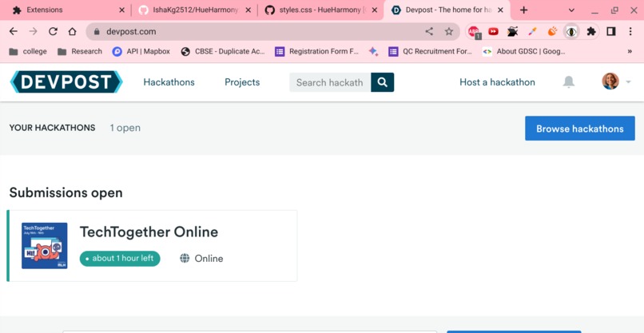644x333 pixels.
Task: Close the IshaKg2512/HueHarmony tab
Action: (248, 10)
